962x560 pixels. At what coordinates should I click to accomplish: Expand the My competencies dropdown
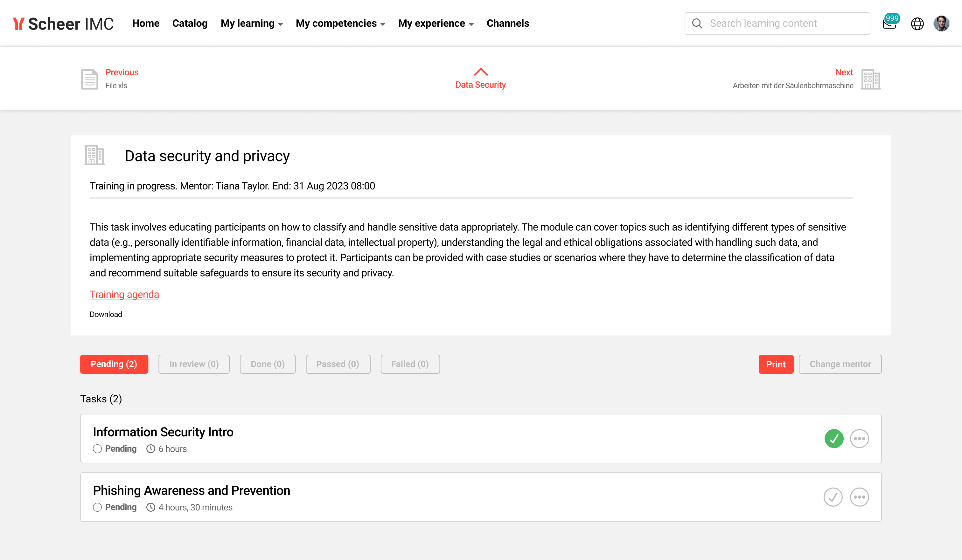pos(340,24)
